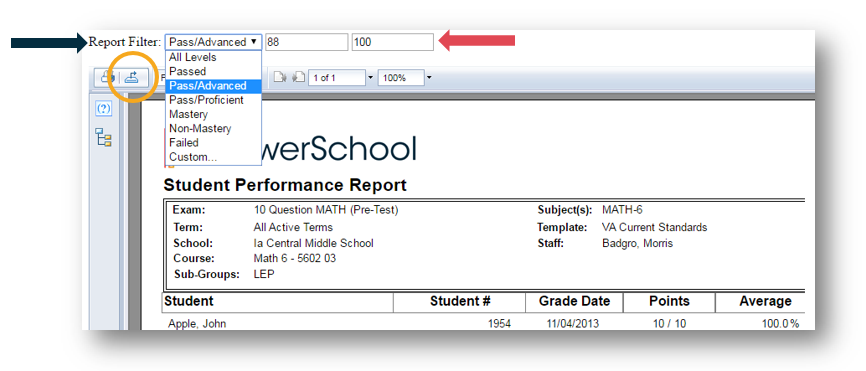Click sub-group value LEP

[x=264, y=274]
